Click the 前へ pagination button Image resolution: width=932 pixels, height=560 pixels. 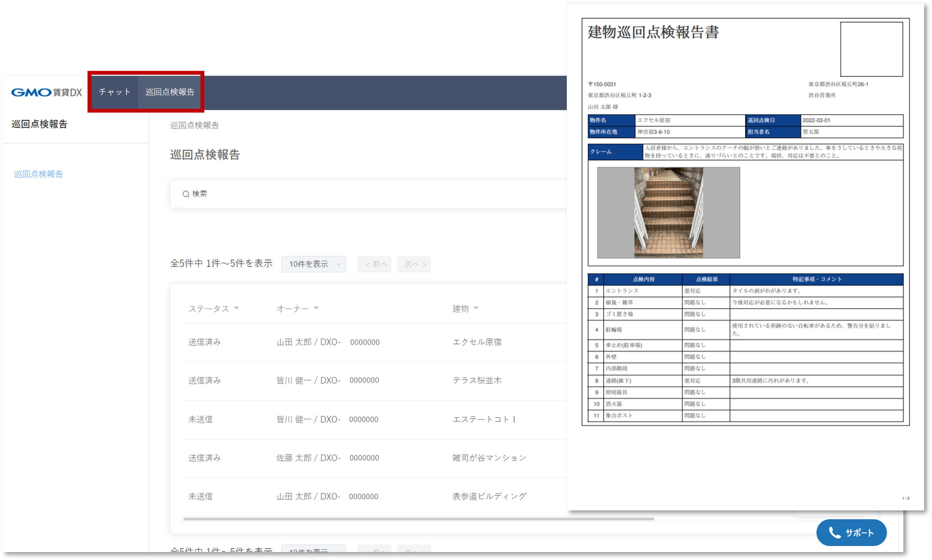coord(374,264)
